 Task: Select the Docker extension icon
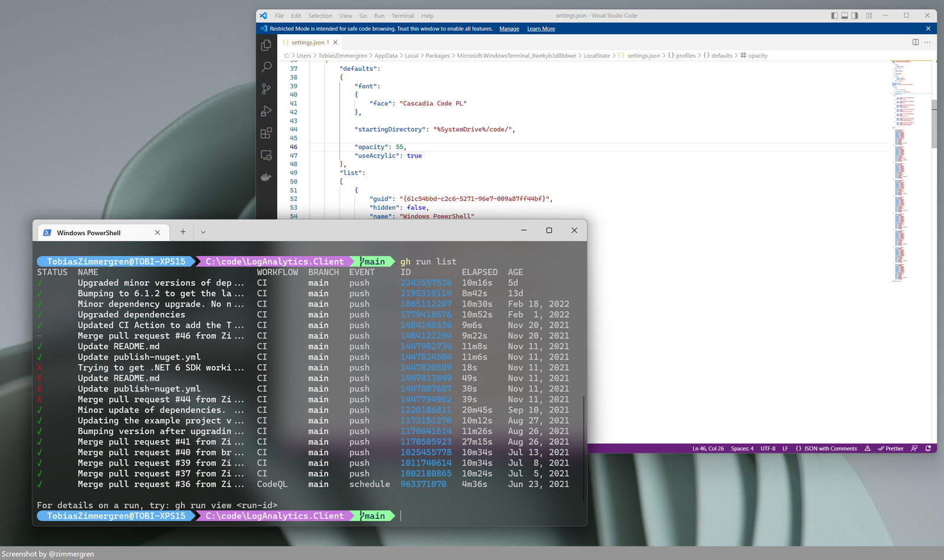[x=266, y=177]
